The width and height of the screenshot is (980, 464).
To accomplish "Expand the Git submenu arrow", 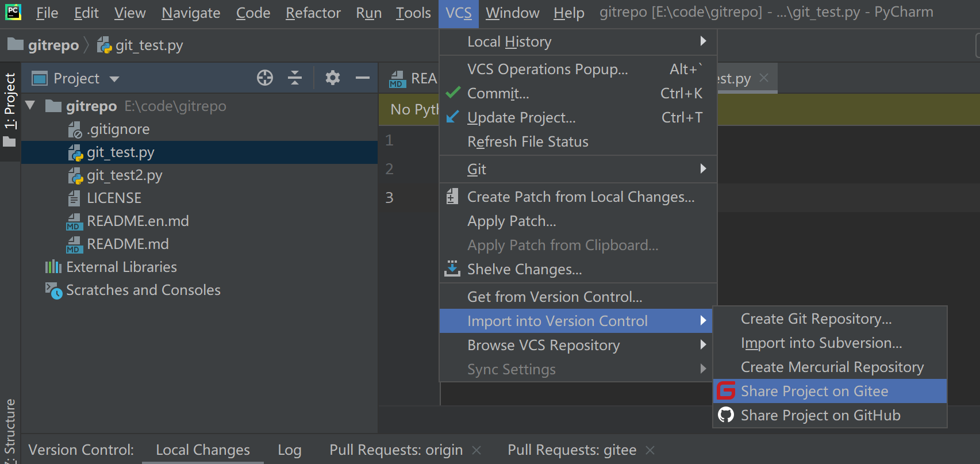I will click(x=703, y=168).
